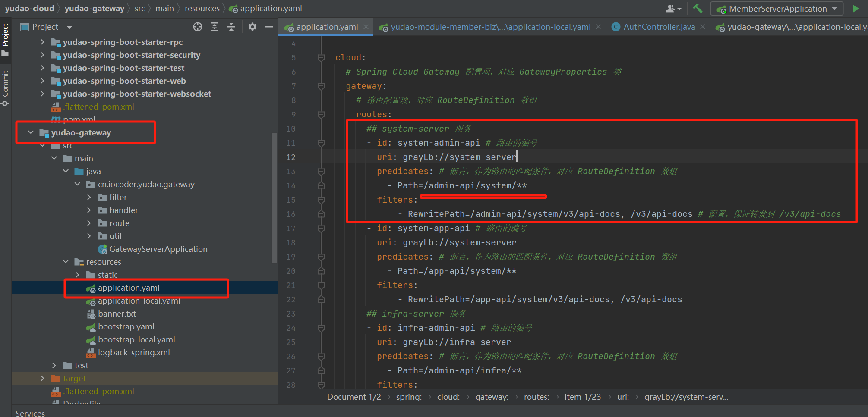This screenshot has width=868, height=417.
Task: Click src in the navigation breadcrumb
Action: pos(139,9)
